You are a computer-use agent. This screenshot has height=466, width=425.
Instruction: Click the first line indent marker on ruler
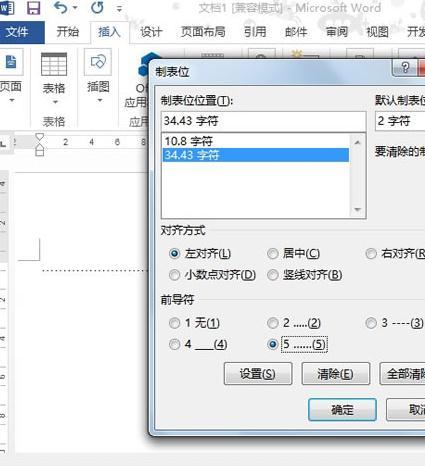[40, 138]
